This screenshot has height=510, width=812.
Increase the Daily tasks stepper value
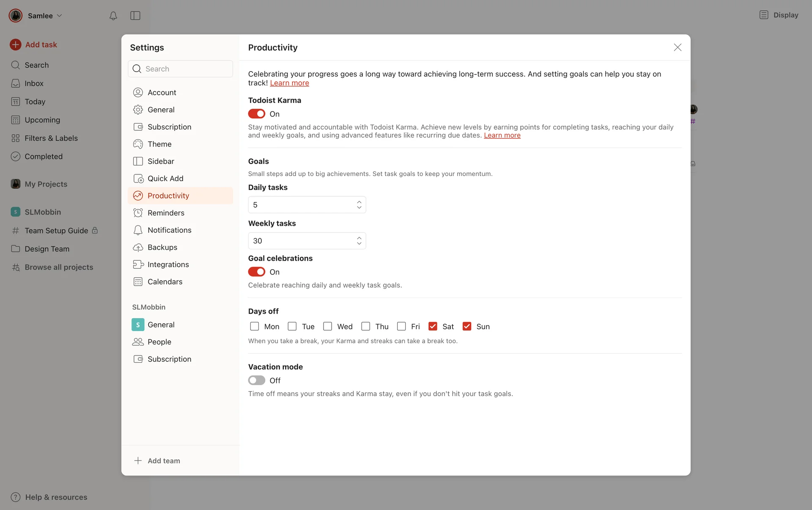pyautogui.click(x=359, y=202)
